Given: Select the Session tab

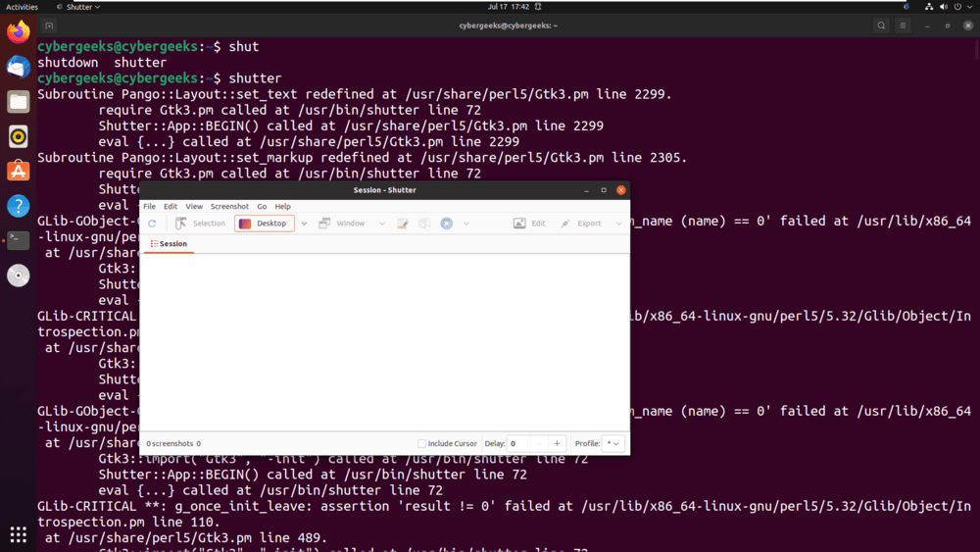Looking at the screenshot, I should coord(169,244).
